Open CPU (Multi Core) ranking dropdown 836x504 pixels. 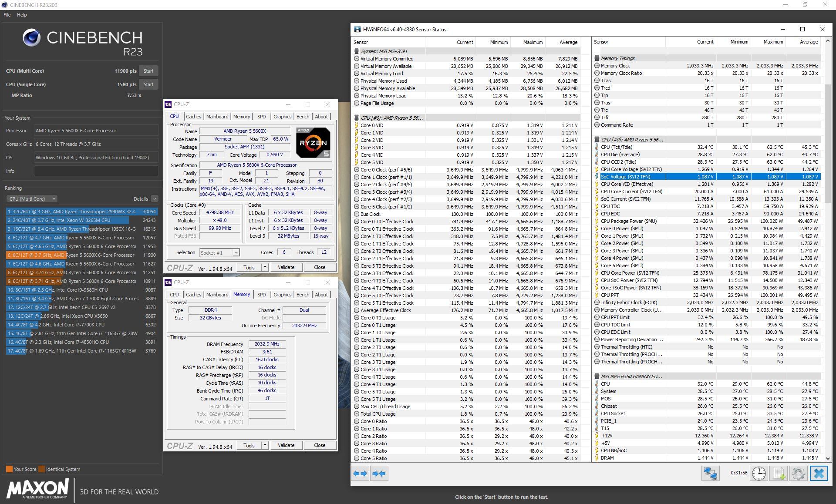click(32, 199)
